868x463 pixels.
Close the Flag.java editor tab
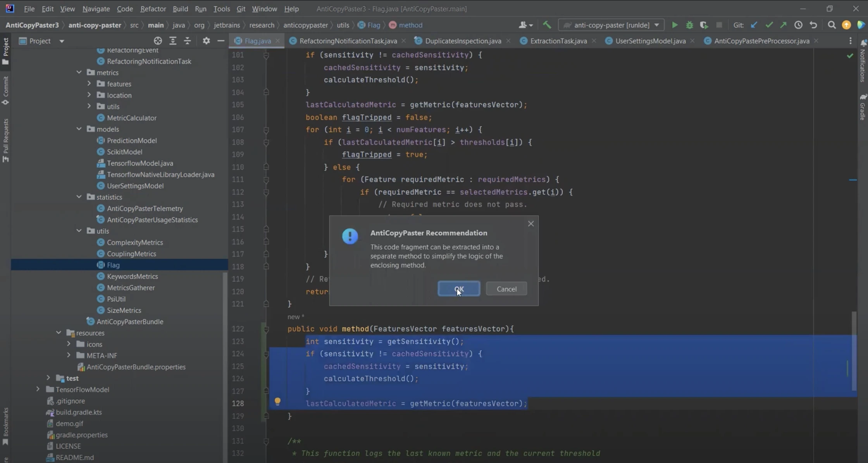277,41
